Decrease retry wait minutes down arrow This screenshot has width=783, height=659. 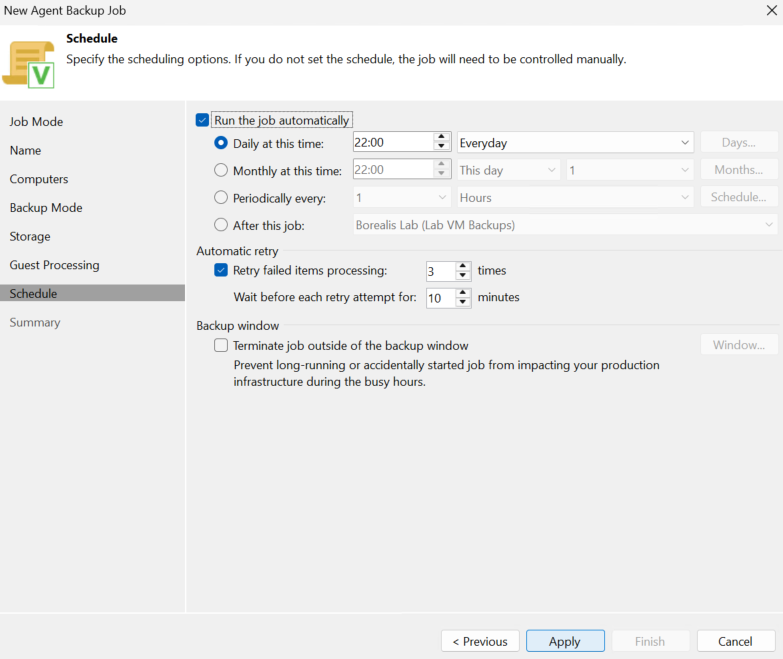[463, 302]
